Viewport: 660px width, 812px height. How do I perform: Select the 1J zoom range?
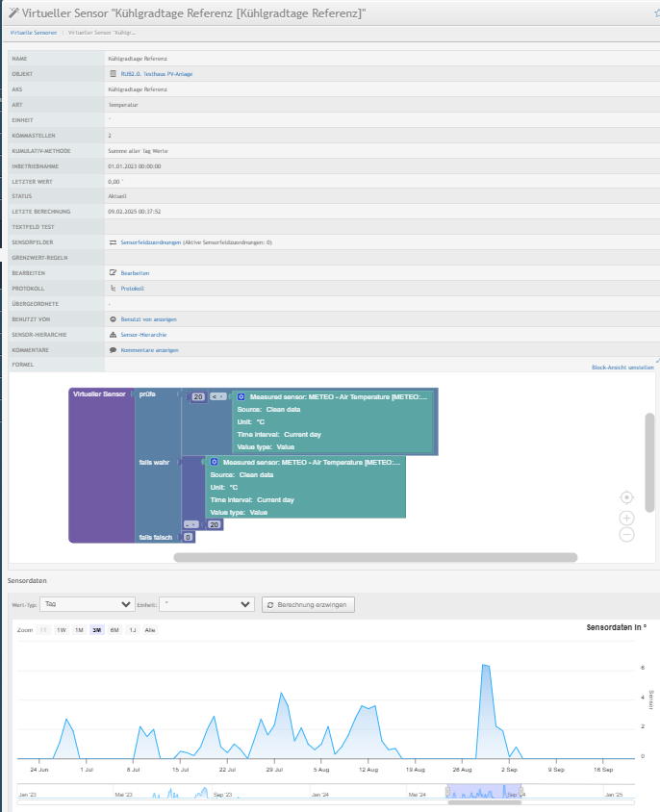(132, 630)
